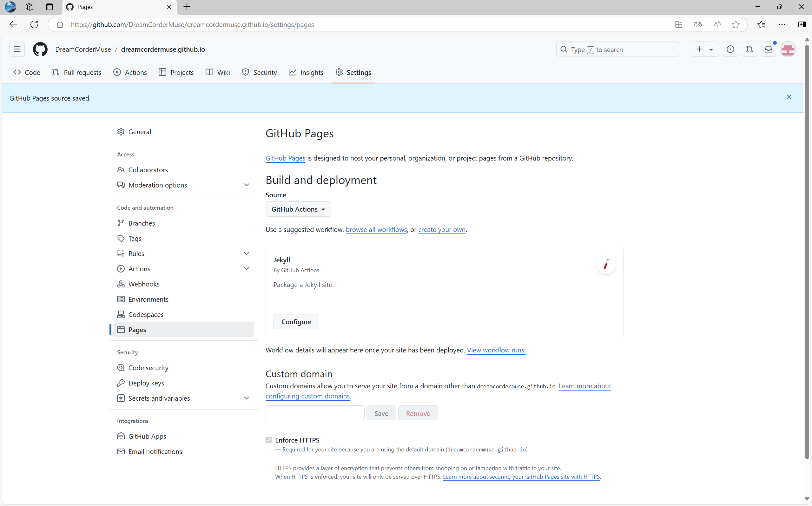Focus the custom domain input field
The width and height of the screenshot is (812, 506).
tap(315, 413)
